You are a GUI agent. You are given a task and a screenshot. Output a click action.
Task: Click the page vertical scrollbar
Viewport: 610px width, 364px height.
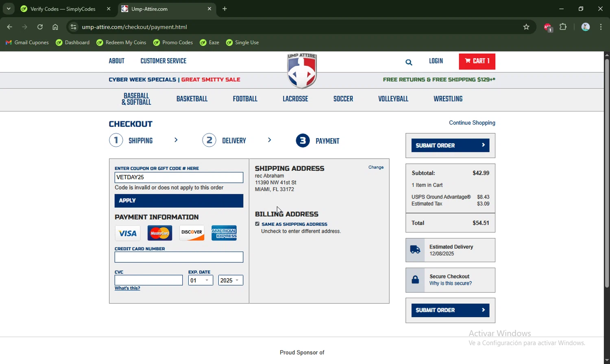[x=607, y=173]
